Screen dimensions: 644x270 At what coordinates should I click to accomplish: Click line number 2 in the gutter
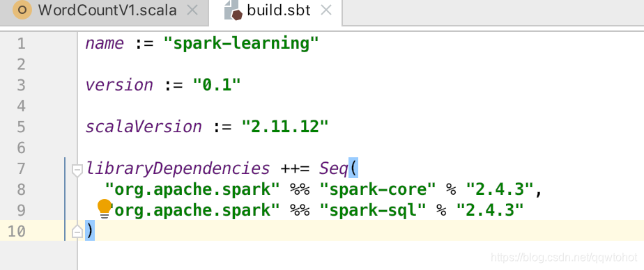tap(21, 65)
